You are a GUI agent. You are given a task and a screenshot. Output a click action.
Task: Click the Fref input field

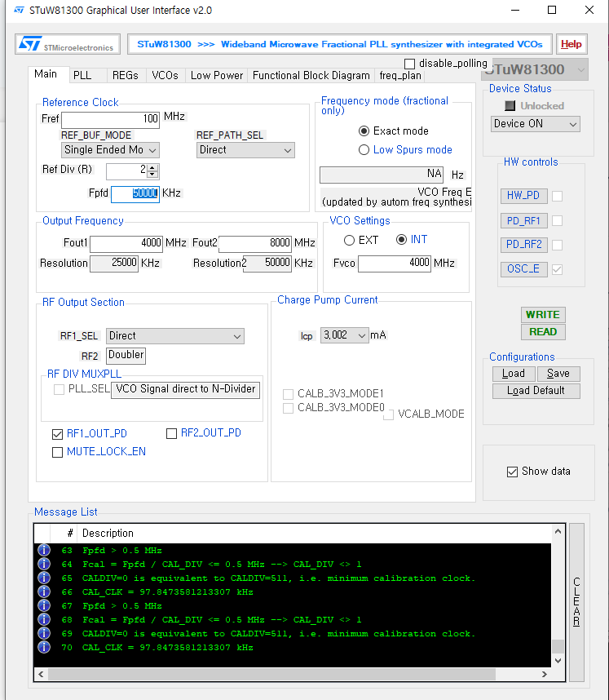pos(110,120)
